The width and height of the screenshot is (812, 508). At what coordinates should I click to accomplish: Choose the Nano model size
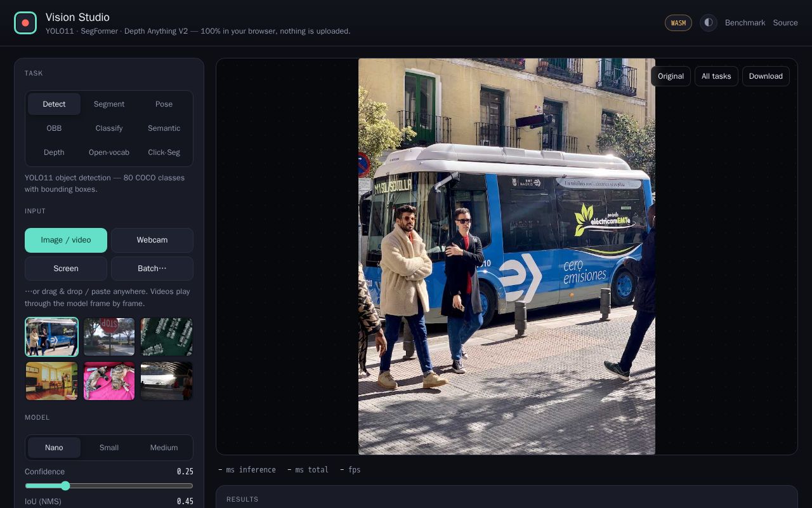click(x=54, y=448)
